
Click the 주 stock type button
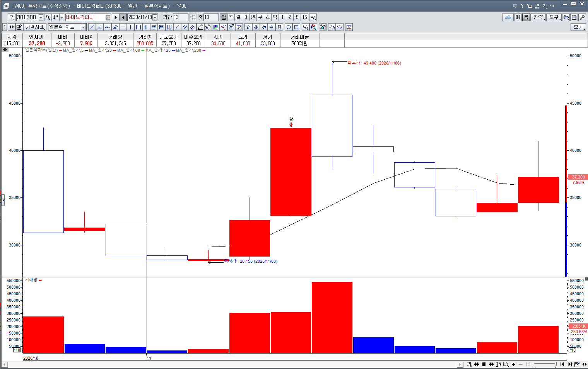point(12,17)
